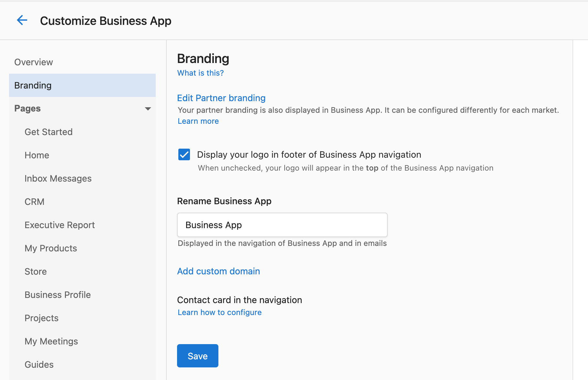Open My Meetings page settings

pos(51,341)
